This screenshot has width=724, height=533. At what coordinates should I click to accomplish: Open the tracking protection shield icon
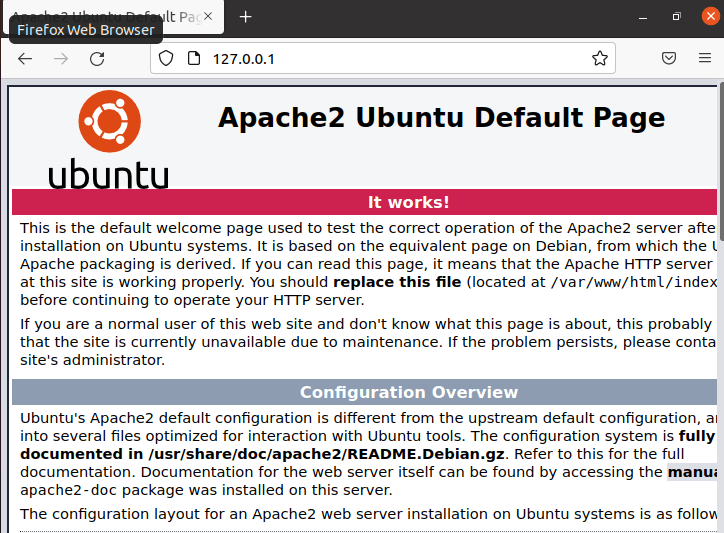point(166,59)
